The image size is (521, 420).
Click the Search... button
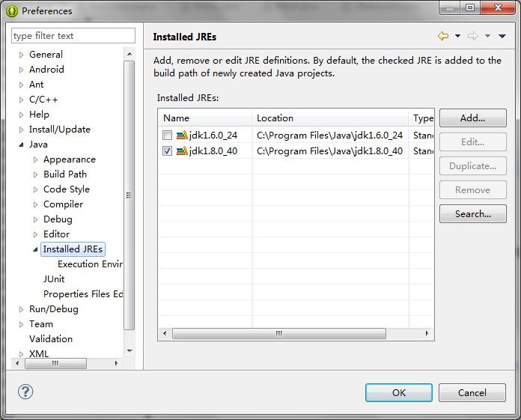[x=473, y=213]
